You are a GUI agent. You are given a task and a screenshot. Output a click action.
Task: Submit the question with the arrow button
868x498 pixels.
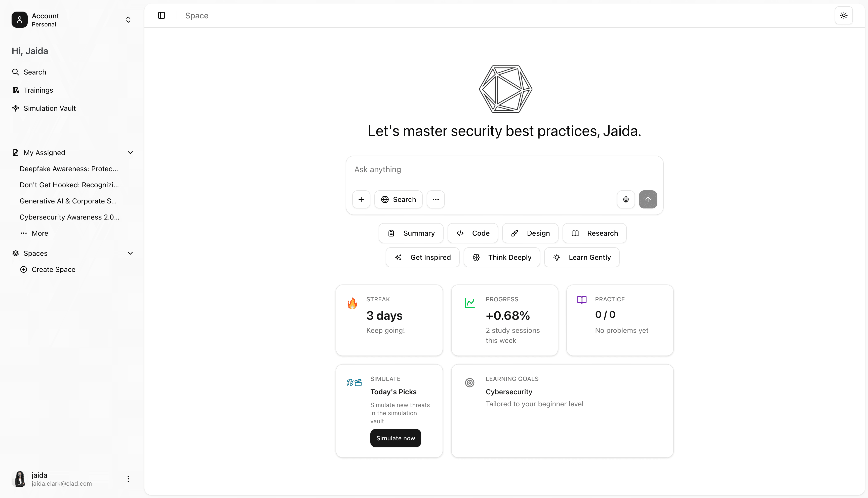coord(648,199)
